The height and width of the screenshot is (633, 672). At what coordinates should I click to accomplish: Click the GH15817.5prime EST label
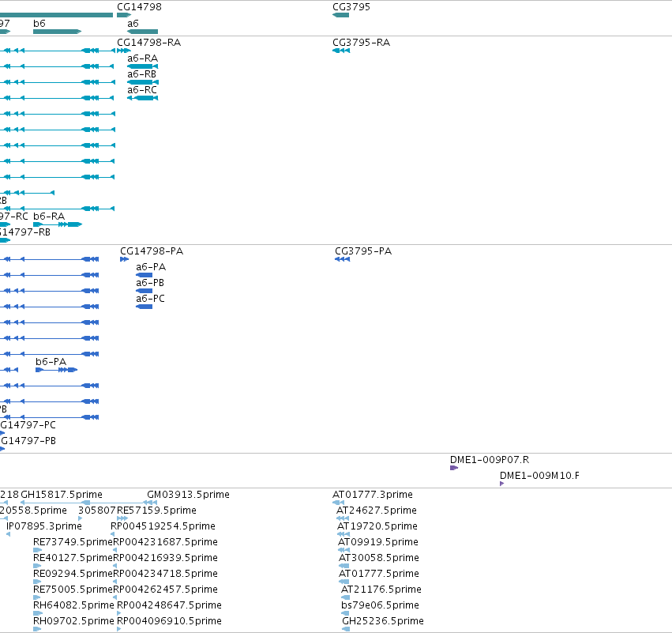click(62, 495)
